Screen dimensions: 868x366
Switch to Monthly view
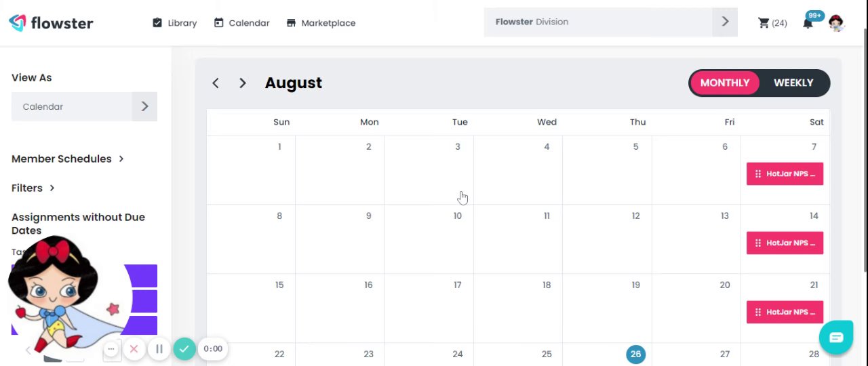pyautogui.click(x=724, y=83)
